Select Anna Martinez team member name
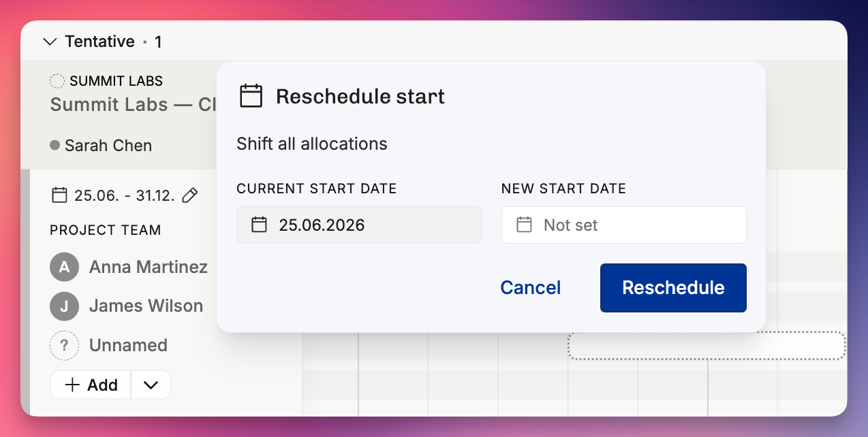This screenshot has height=437, width=868. pos(149,267)
